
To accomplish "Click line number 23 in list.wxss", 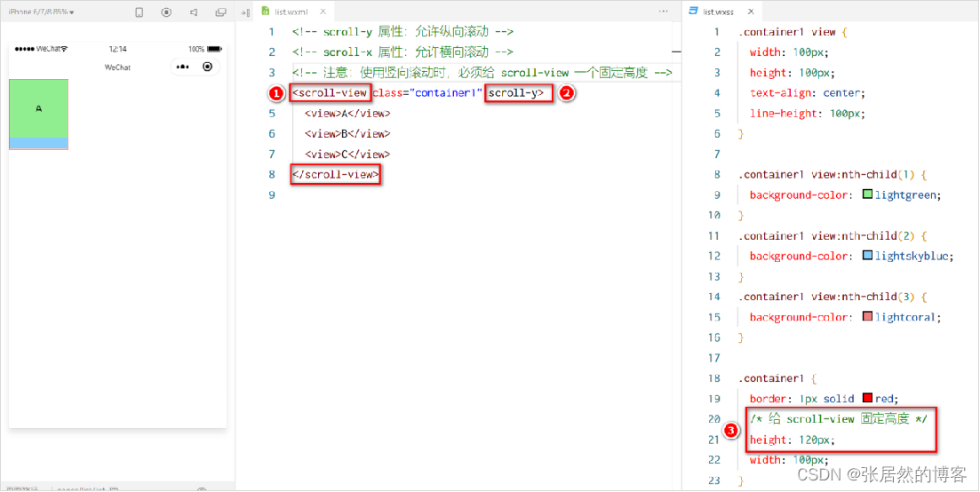I will coord(715,480).
